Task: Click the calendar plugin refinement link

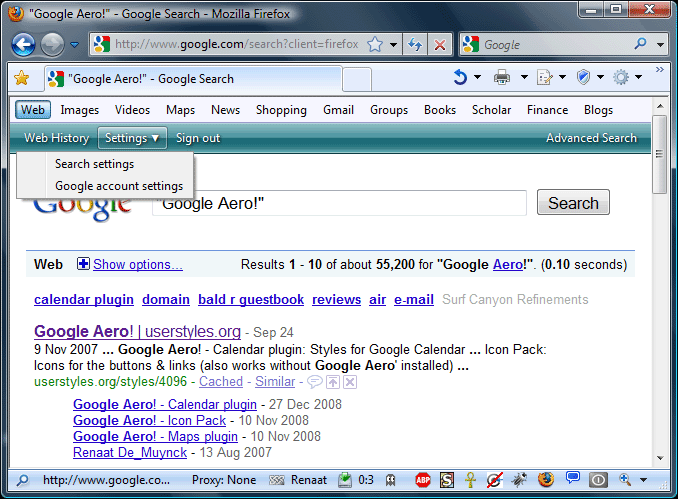Action: tap(84, 299)
